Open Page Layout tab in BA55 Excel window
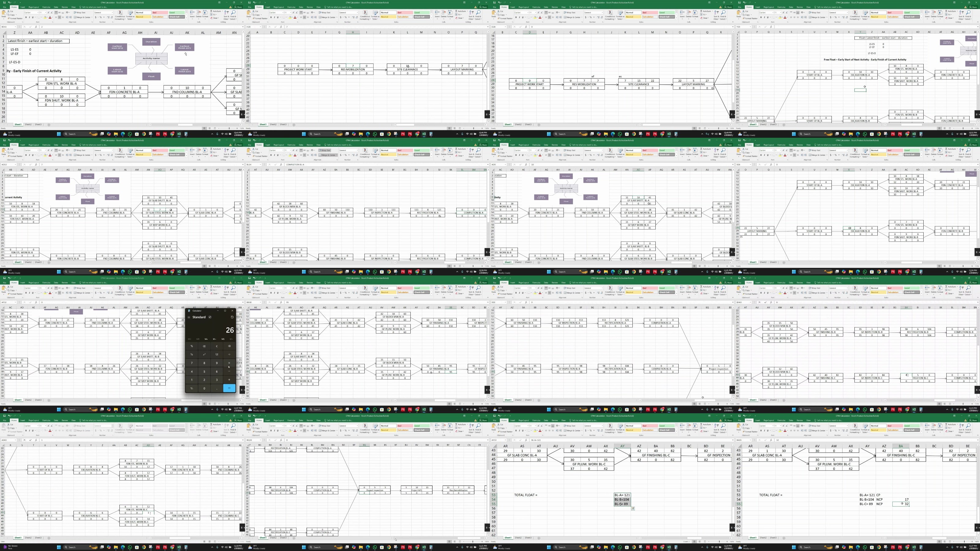Image resolution: width=980 pixels, height=551 pixels. (x=769, y=421)
